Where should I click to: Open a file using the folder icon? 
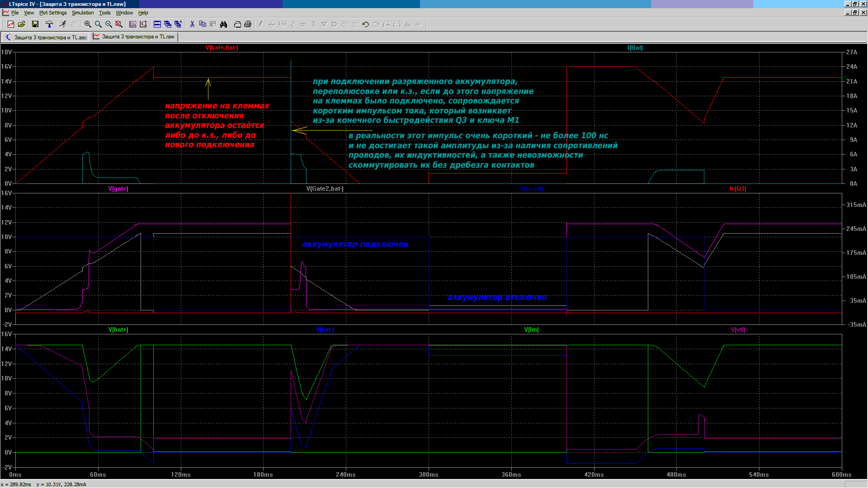21,24
